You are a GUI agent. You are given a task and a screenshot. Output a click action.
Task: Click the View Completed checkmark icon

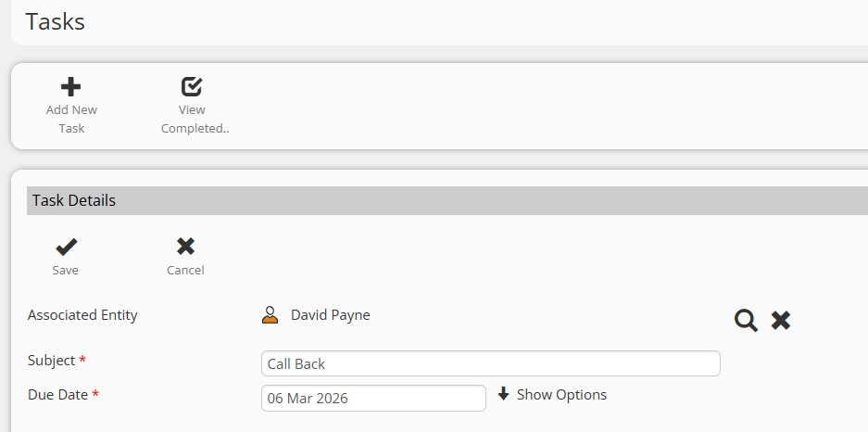click(x=192, y=87)
